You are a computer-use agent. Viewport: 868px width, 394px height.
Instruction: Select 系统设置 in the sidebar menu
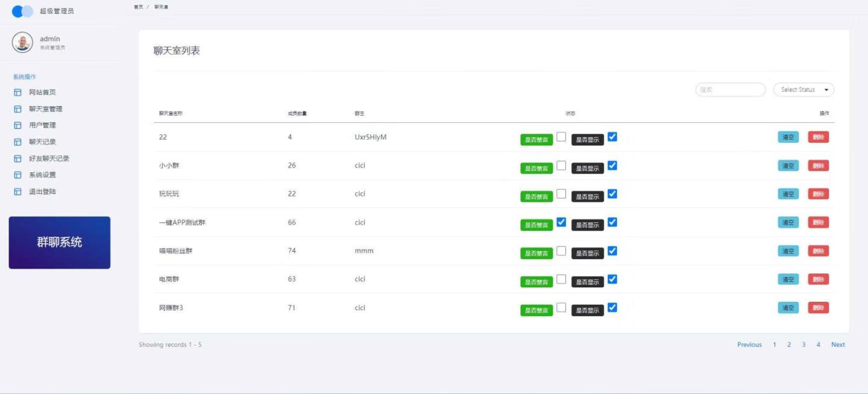42,175
